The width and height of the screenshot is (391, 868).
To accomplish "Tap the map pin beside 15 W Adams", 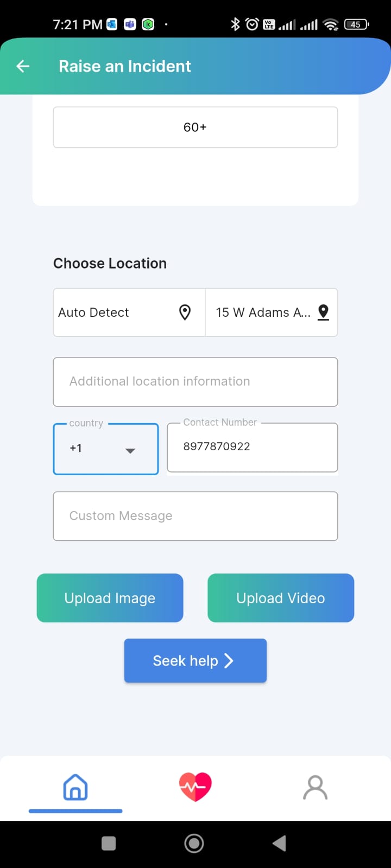I will coord(323,312).
